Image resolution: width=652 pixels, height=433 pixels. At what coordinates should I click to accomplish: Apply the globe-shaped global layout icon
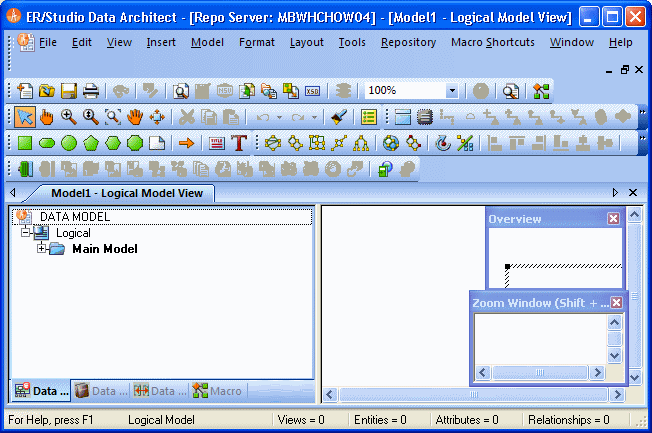pos(391,143)
